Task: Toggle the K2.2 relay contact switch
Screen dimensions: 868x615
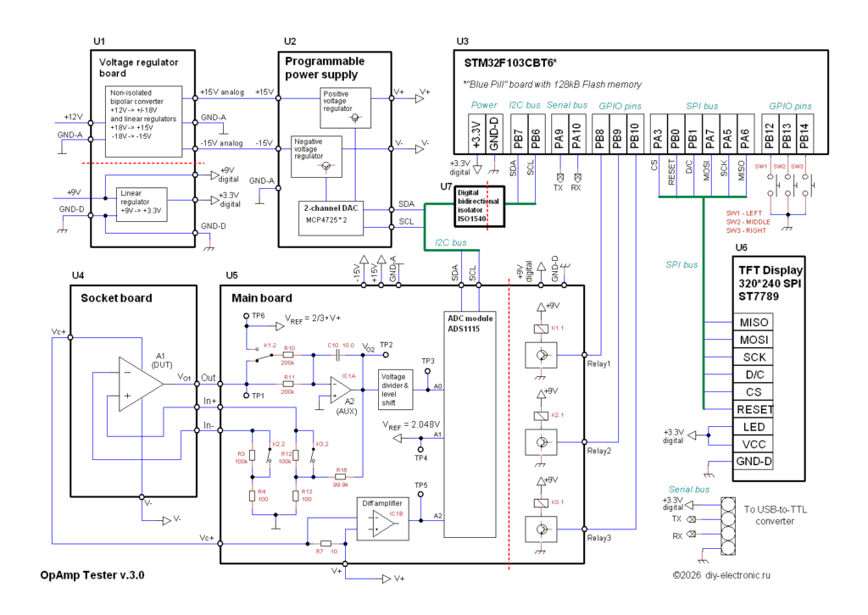Action: pyautogui.click(x=269, y=455)
